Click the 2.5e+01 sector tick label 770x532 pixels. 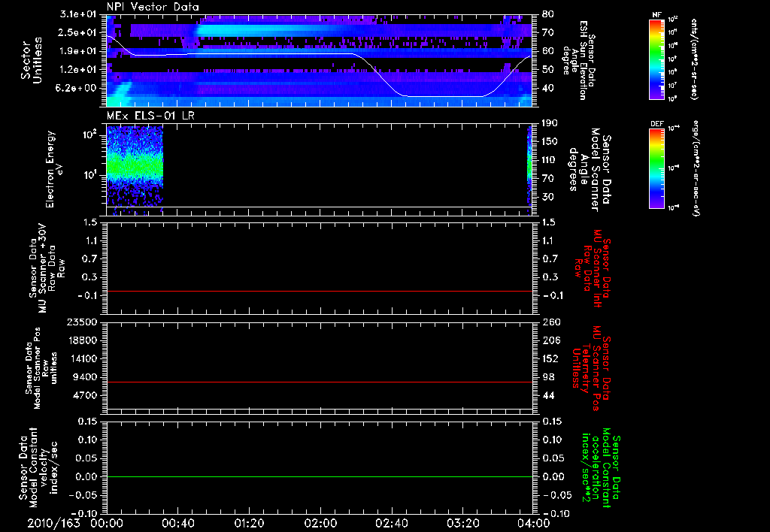point(78,32)
